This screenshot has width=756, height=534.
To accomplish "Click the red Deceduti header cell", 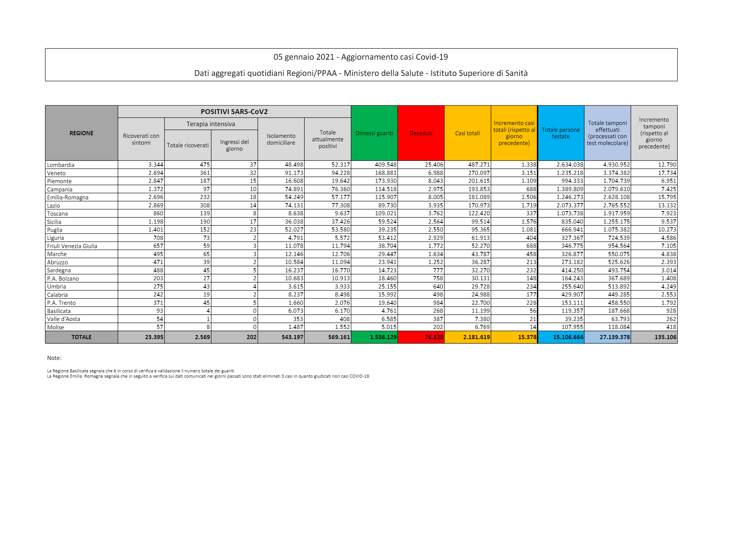I will pos(421,133).
